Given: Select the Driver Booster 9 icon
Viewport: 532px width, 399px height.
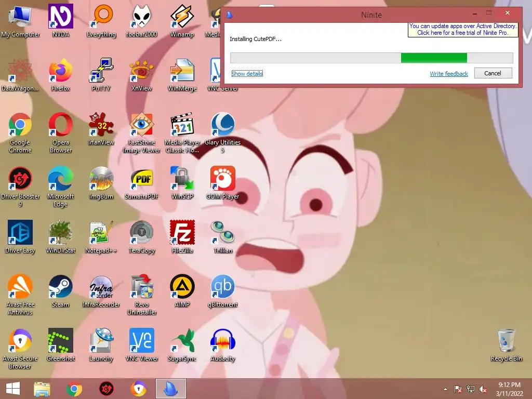Looking at the screenshot, I should pos(20,187).
